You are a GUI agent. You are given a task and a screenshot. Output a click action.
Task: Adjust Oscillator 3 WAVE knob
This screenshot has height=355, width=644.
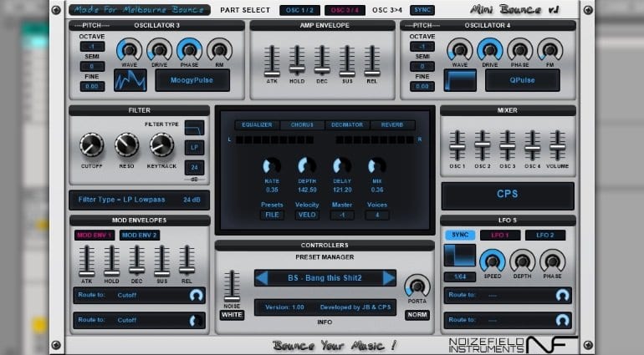point(130,49)
